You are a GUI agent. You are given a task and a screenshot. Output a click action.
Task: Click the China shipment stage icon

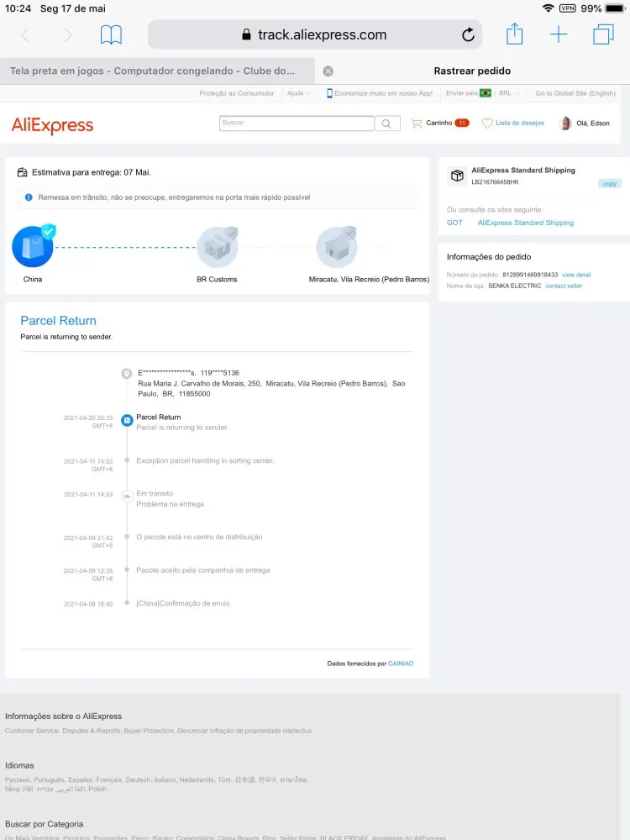(x=34, y=246)
